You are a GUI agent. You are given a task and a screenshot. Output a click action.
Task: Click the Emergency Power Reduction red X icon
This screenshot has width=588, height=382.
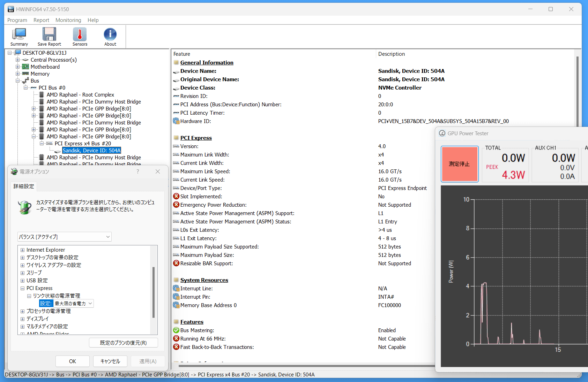point(176,205)
